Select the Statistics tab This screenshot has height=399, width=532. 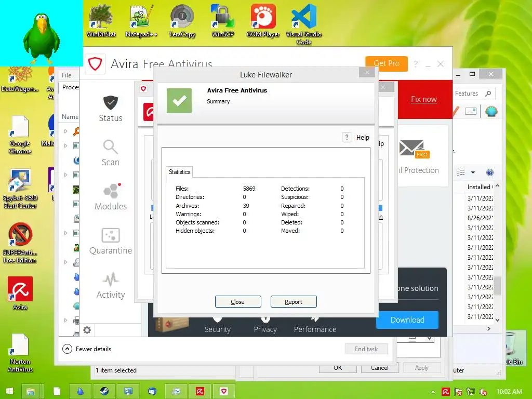179,172
